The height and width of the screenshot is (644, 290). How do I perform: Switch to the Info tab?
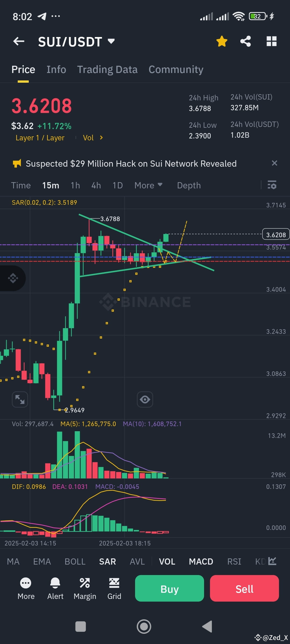click(56, 69)
